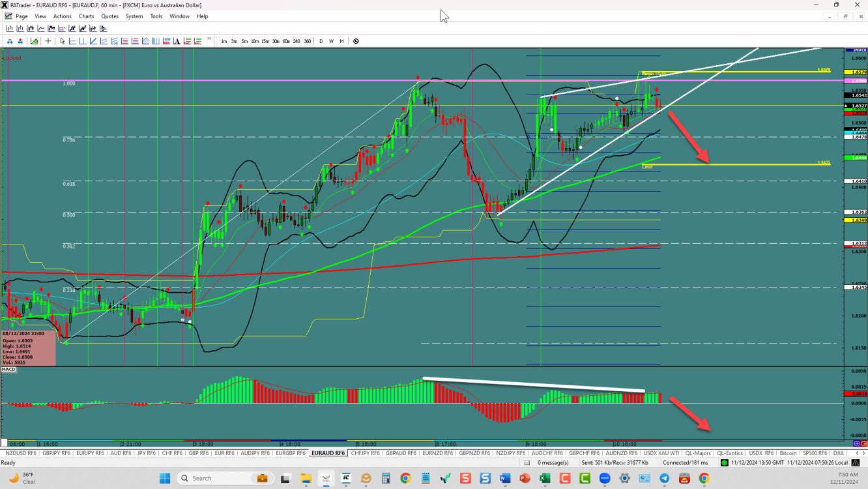This screenshot has height=489, width=868.
Task: Set chart to 5m timeframe
Action: [x=244, y=41]
